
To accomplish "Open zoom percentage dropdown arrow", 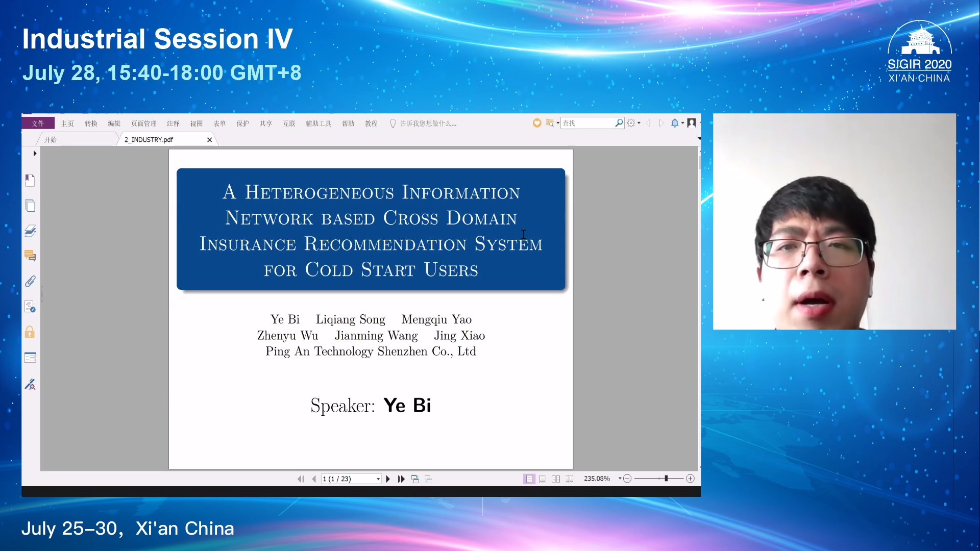I will 620,479.
